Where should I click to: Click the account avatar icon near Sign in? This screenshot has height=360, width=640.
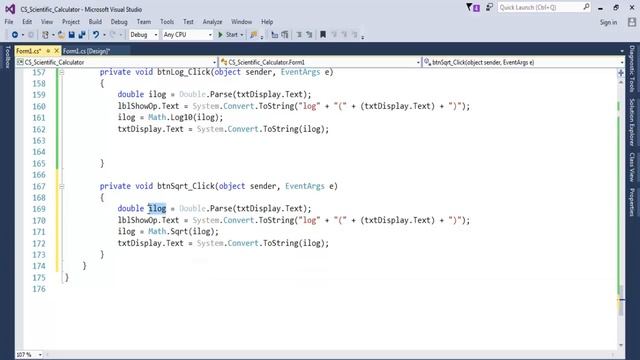(x=631, y=22)
